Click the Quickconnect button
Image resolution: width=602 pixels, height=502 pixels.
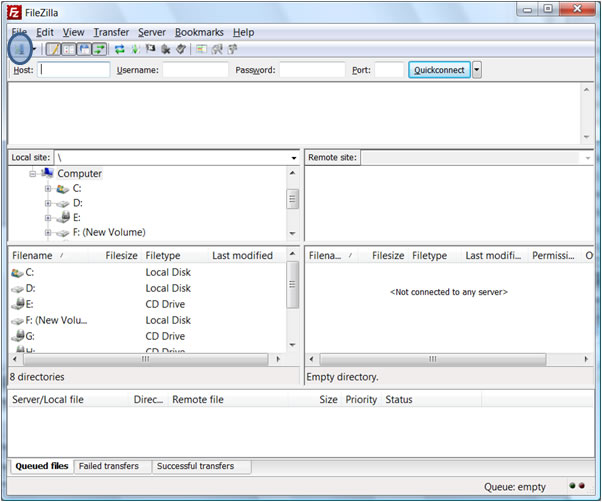pos(439,70)
